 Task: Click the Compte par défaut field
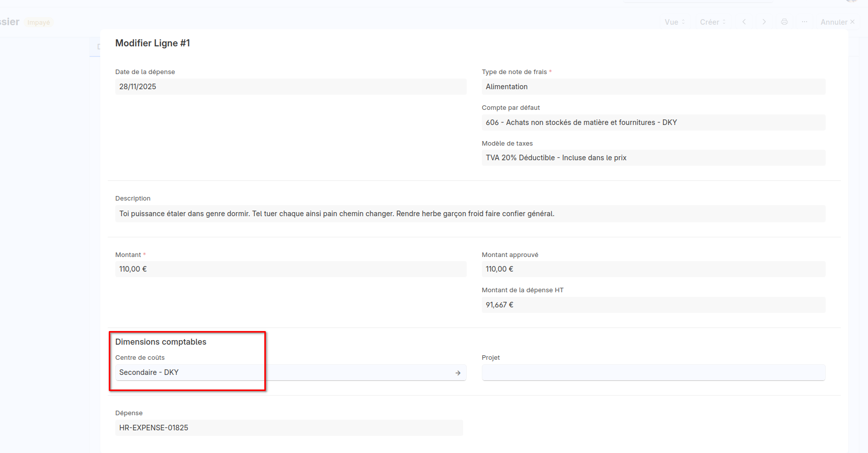(653, 122)
